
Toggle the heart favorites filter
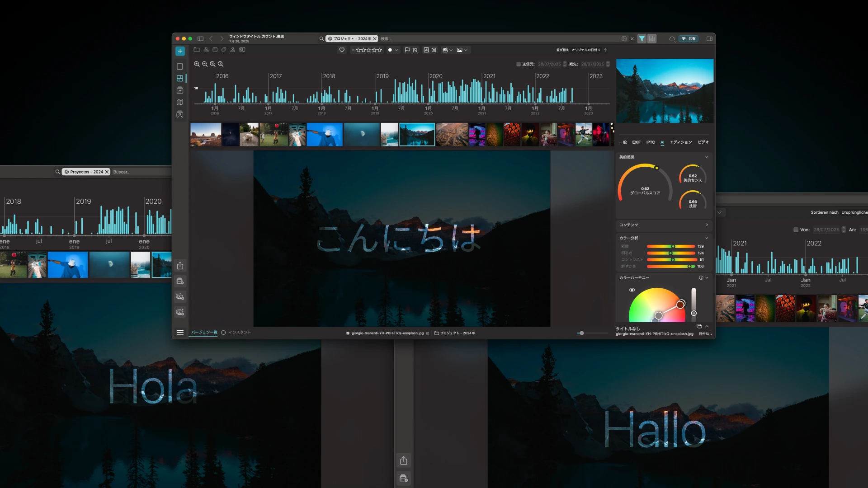point(342,50)
